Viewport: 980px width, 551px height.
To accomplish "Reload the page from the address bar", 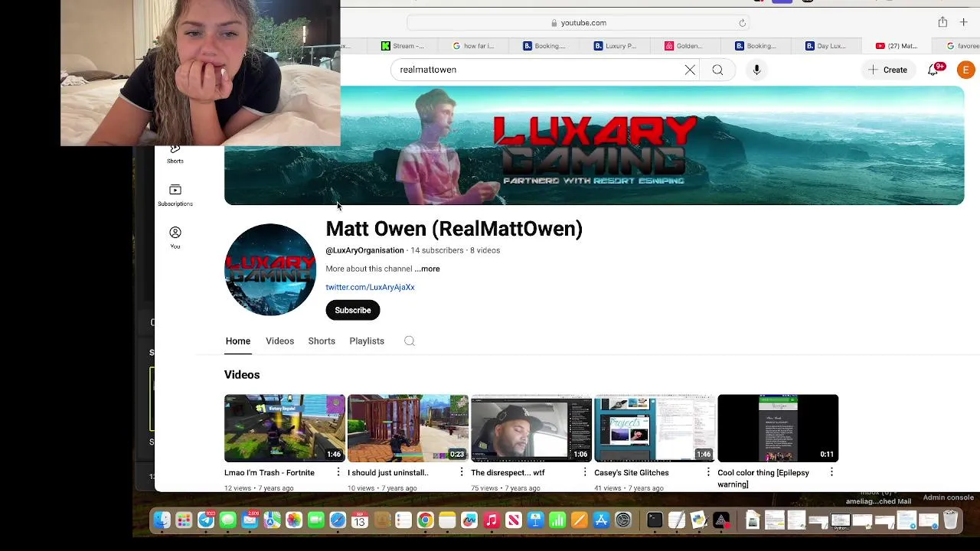I will pos(742,23).
